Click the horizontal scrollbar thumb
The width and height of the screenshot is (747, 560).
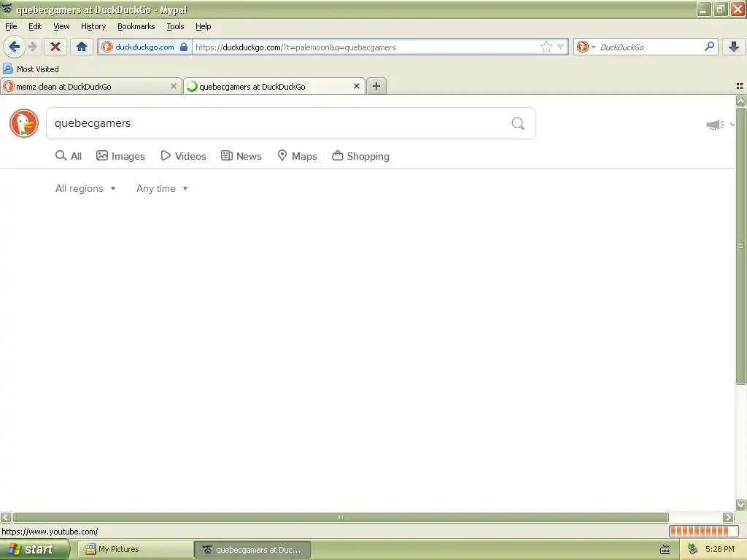coord(340,517)
